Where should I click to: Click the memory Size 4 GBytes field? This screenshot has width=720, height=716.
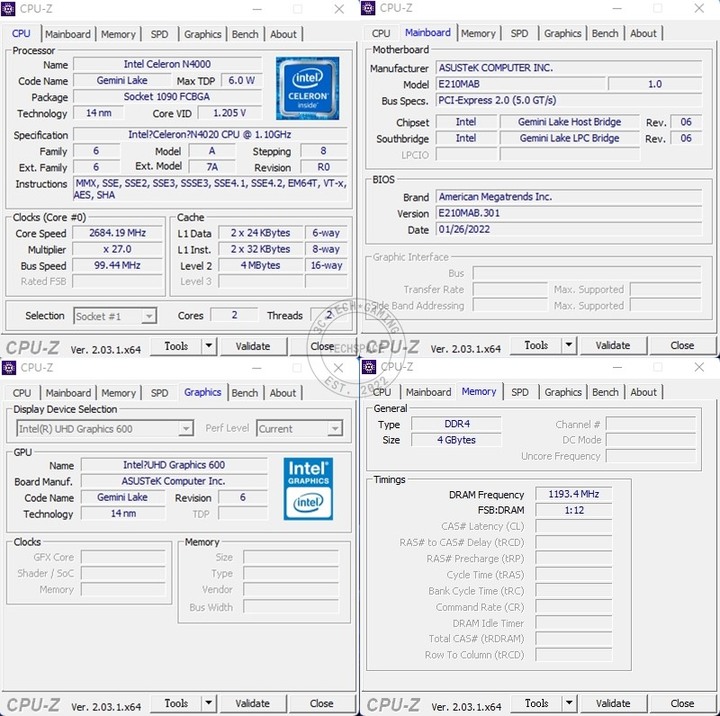456,440
